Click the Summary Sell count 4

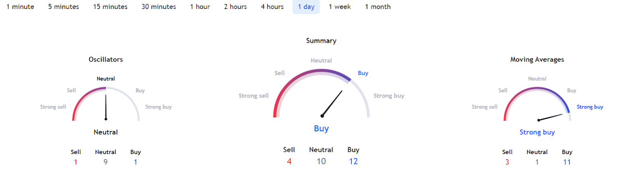tap(289, 161)
